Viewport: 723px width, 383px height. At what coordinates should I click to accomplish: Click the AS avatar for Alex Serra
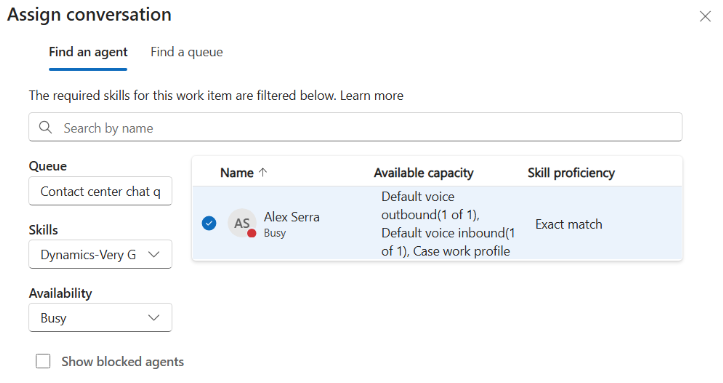click(242, 223)
